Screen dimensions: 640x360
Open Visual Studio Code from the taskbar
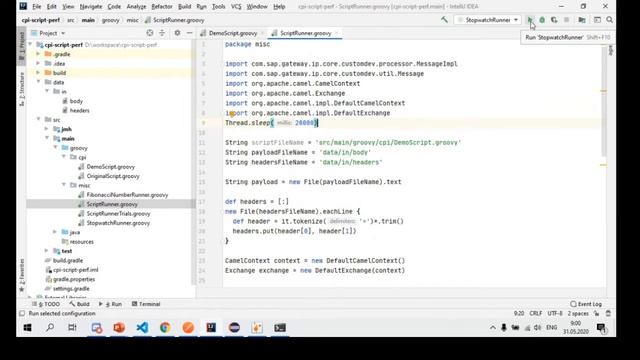(142, 327)
